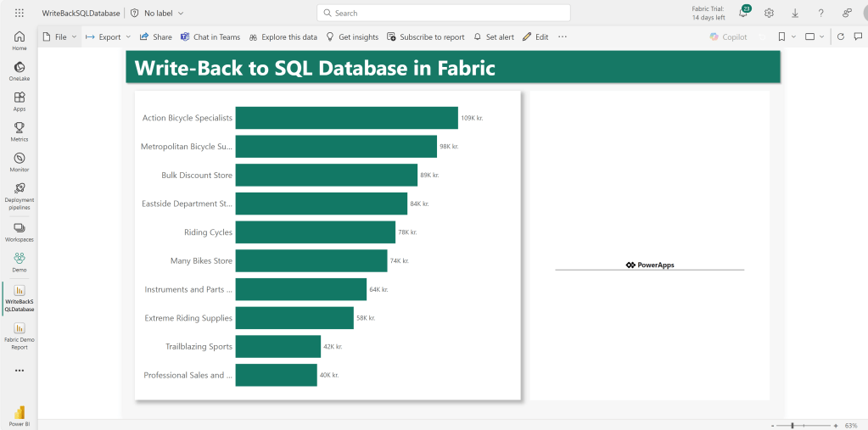Open the OneLake catalog in sidebar
The width and height of the screenshot is (868, 430).
(x=19, y=70)
